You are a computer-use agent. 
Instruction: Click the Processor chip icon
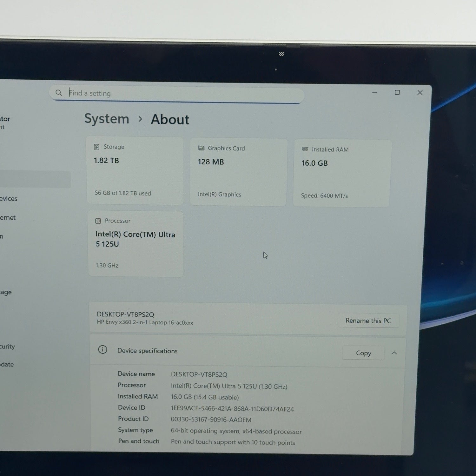[98, 221]
